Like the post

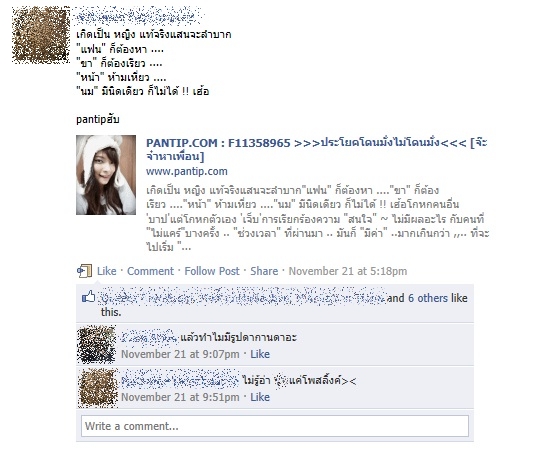coord(107,271)
